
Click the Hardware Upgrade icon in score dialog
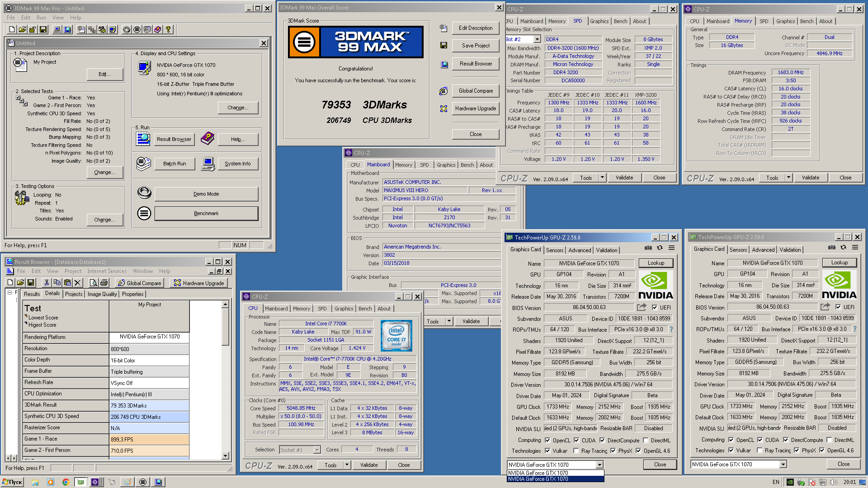443,108
